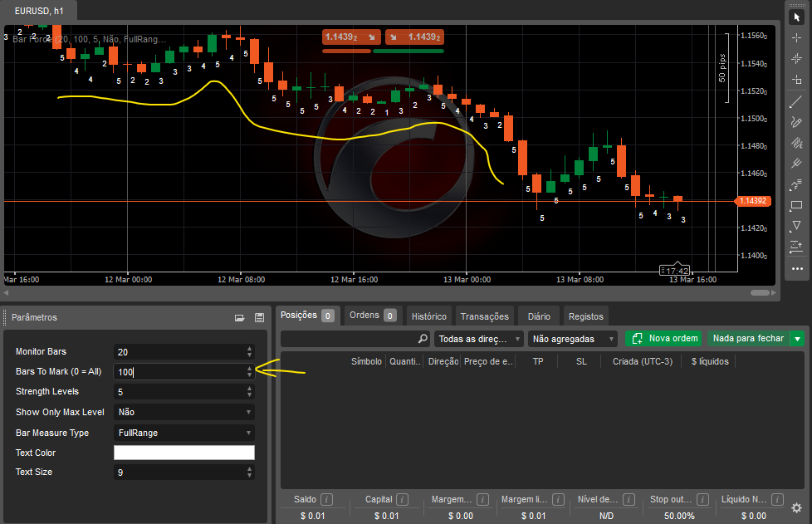Switch to the Histórico tab
Viewport: 812px width, 524px height.
tap(429, 316)
